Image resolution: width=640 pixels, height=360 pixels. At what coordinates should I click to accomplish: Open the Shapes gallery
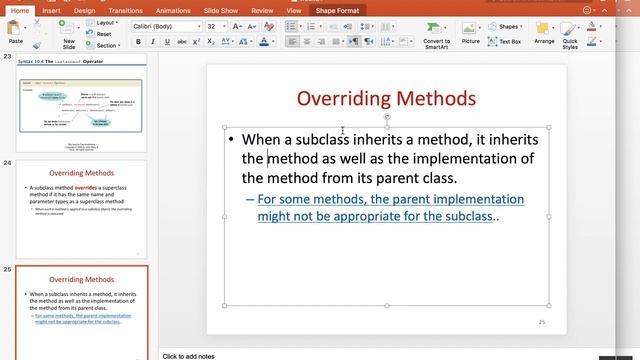tap(505, 27)
